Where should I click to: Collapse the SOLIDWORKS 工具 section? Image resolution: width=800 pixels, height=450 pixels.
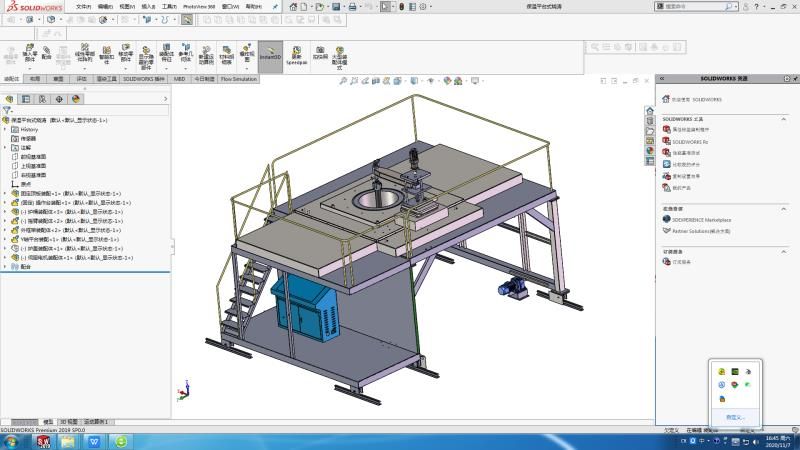786,118
